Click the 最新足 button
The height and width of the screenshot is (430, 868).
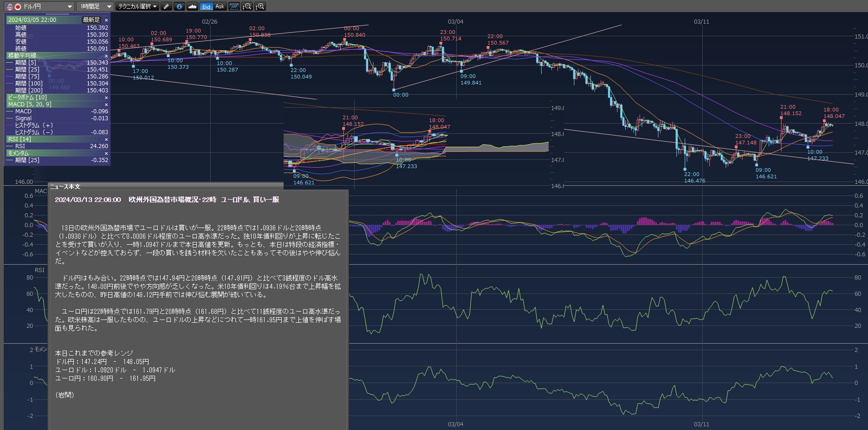pos(91,20)
